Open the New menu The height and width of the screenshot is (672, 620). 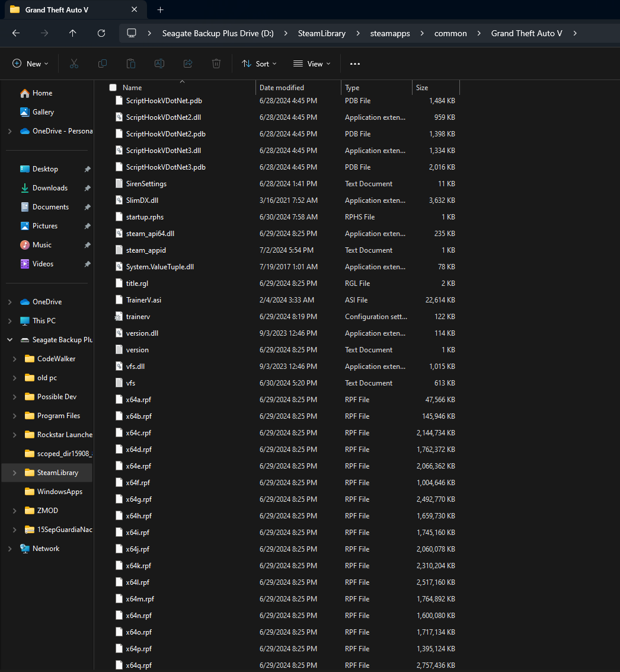30,63
